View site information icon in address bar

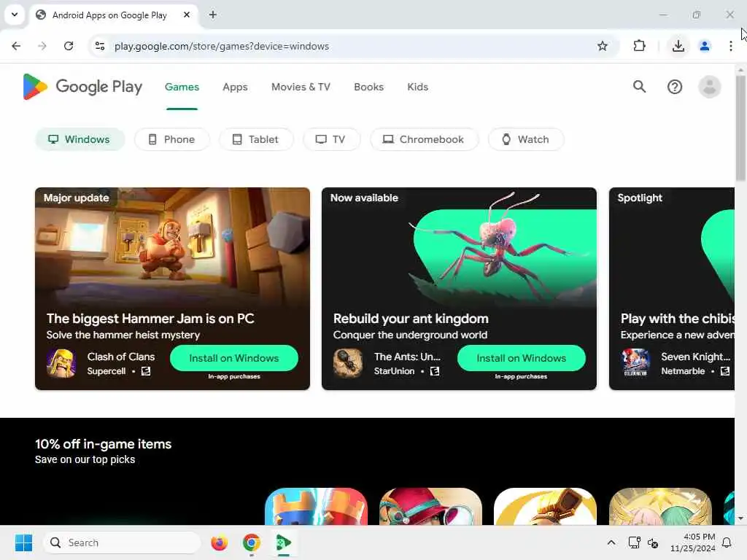tap(100, 46)
